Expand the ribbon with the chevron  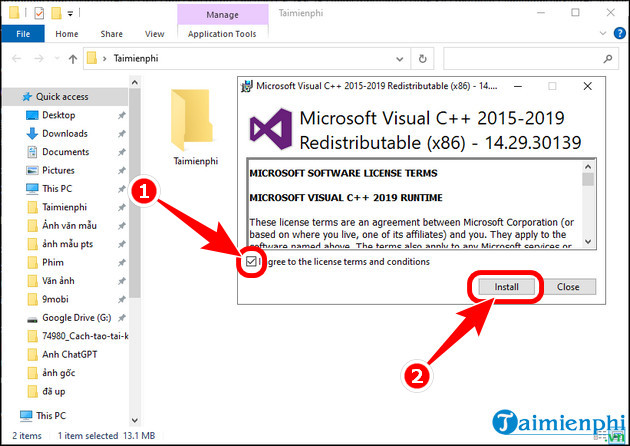(603, 33)
